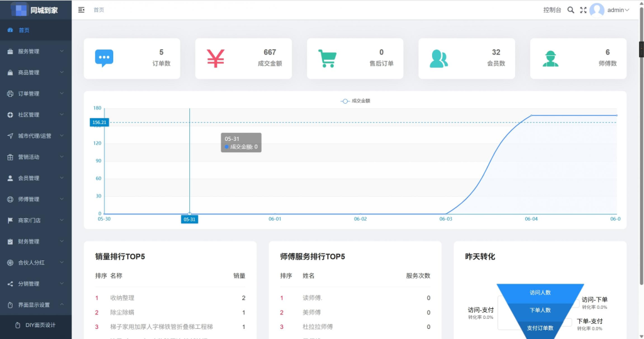The image size is (644, 339).
Task: Click the 05-31 axis marker label
Action: (189, 220)
